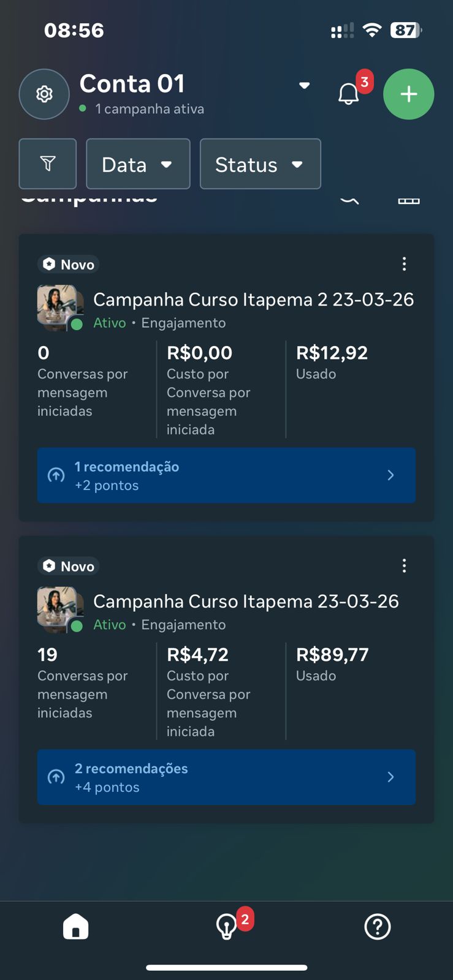Image resolution: width=453 pixels, height=980 pixels.
Task: Tap the 19 Conversas por mensagem metric
Action: pyautogui.click(x=83, y=683)
